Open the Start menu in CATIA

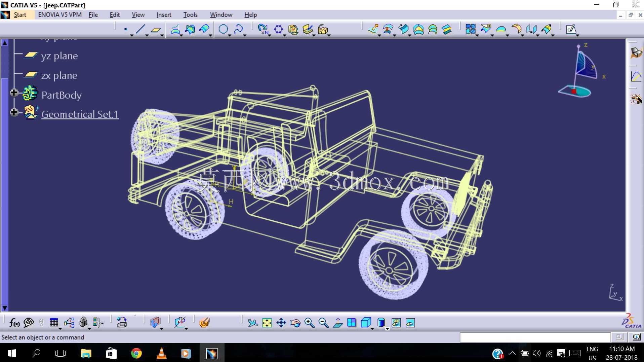pos(20,15)
